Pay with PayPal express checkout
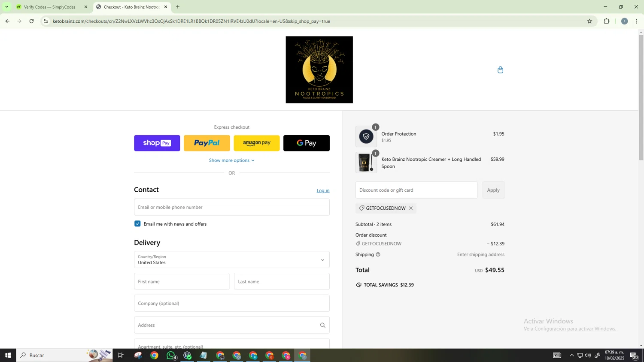 click(x=207, y=143)
